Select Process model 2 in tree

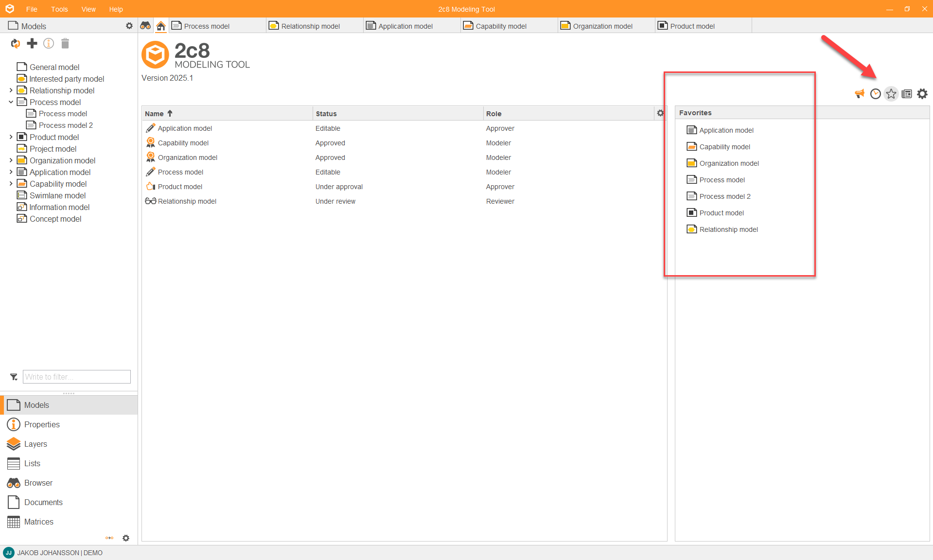click(x=59, y=125)
